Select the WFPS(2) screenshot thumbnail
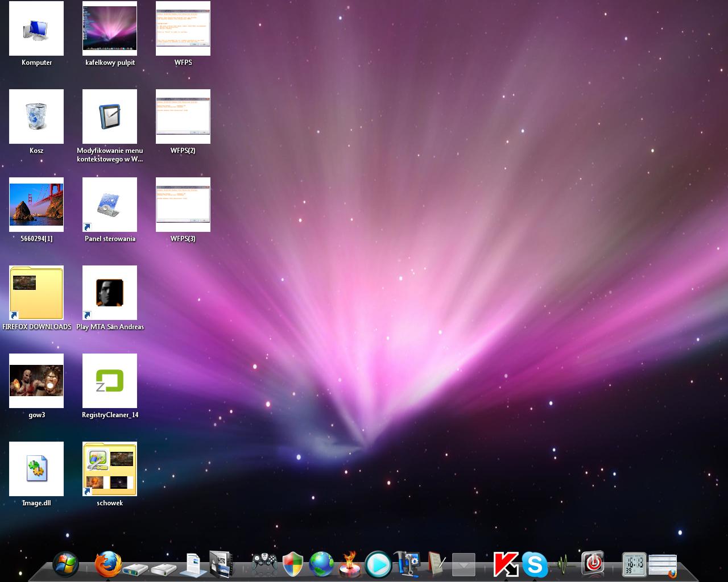 tap(183, 117)
